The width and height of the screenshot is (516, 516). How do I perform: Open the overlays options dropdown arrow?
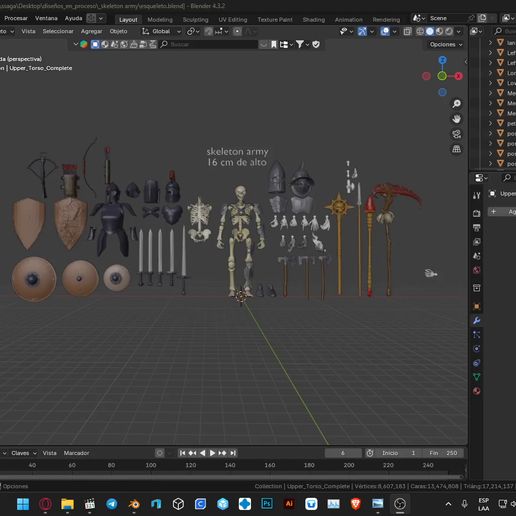pos(394,31)
